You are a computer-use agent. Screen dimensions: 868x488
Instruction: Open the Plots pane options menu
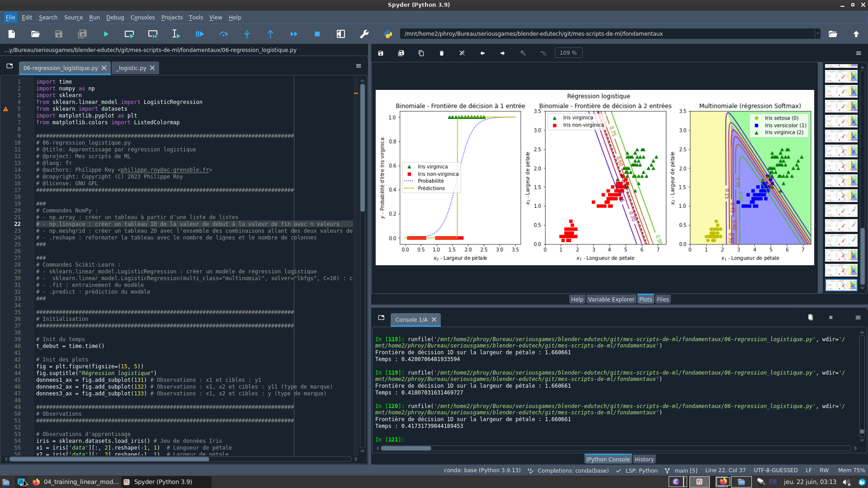[859, 53]
